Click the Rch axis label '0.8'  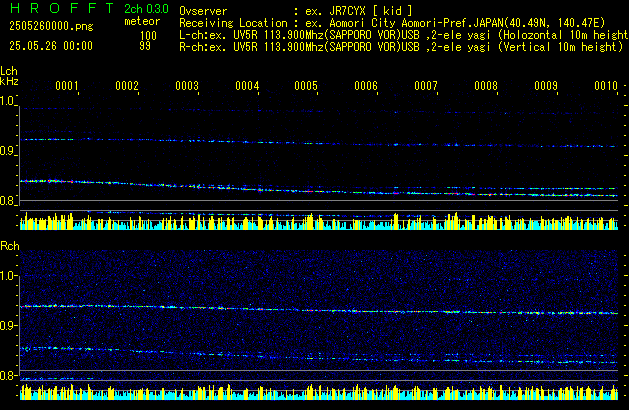(x=8, y=375)
